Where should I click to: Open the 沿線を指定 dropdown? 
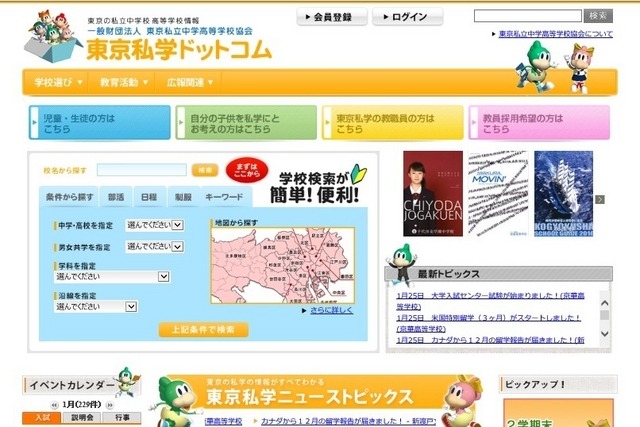pos(96,307)
